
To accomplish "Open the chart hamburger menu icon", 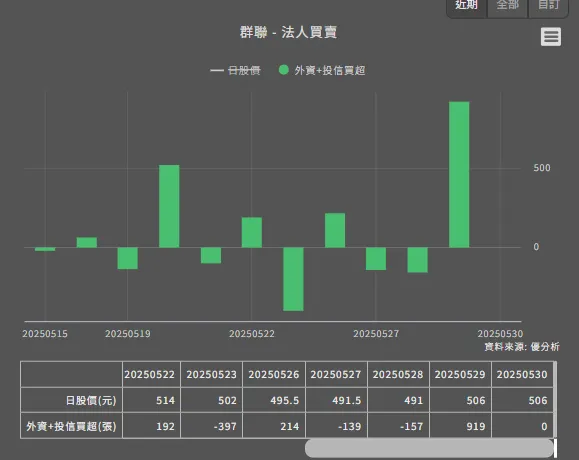I will point(551,37).
